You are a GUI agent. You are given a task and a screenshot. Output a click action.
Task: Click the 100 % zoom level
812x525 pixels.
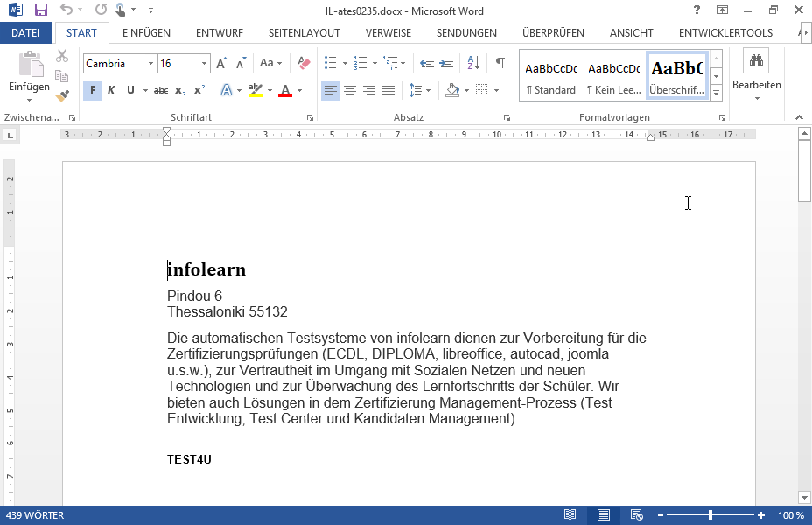pos(791,515)
